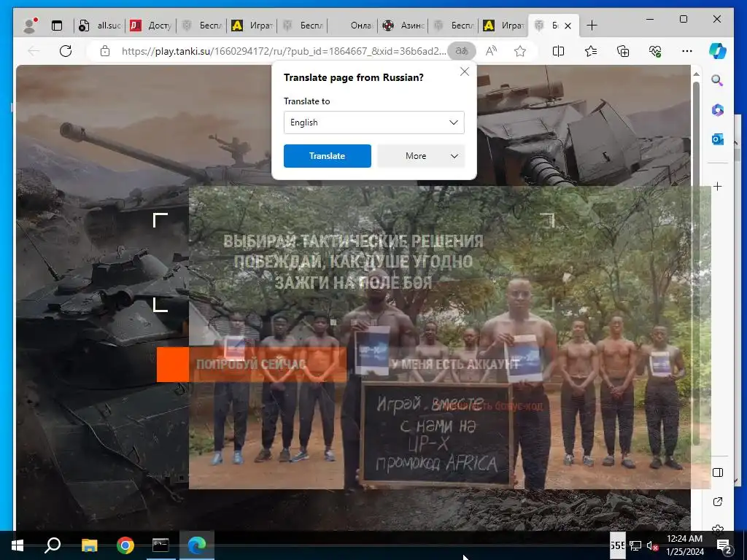
Task: Open Google Chrome from the taskbar
Action: 125,545
